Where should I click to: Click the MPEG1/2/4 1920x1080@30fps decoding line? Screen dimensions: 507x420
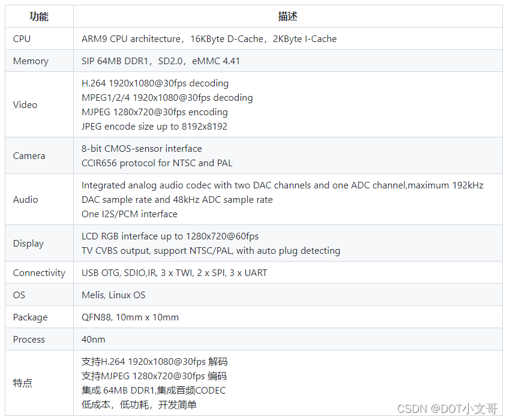point(167,98)
